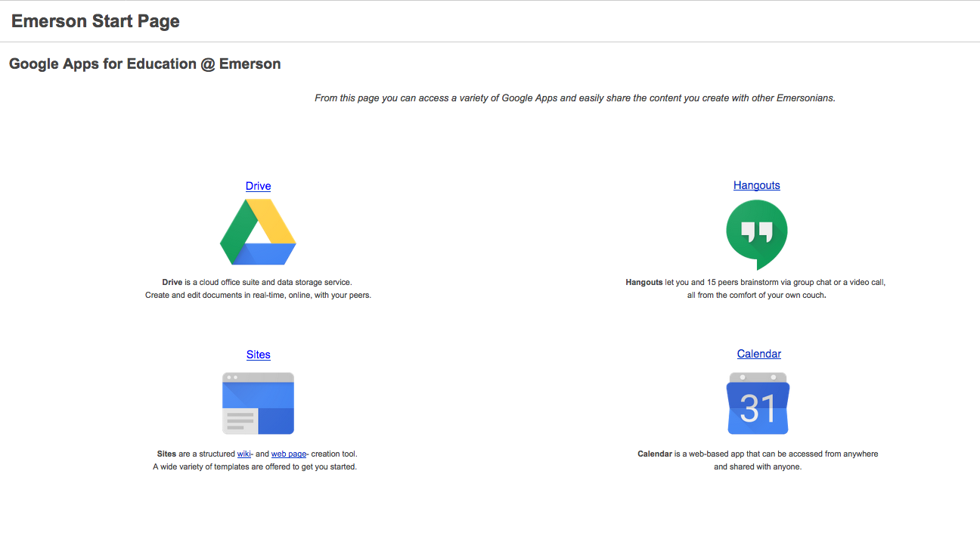This screenshot has height=536, width=980.
Task: Click the Emerson Start Page heading
Action: pyautogui.click(x=95, y=21)
